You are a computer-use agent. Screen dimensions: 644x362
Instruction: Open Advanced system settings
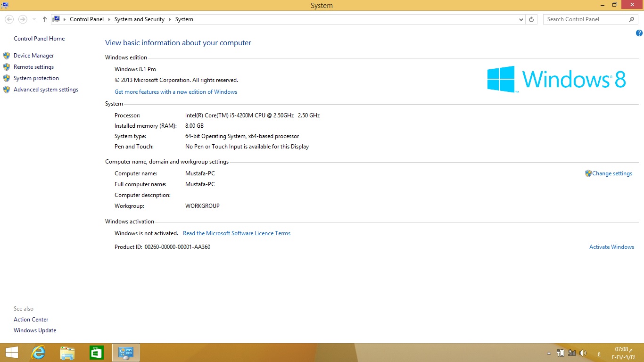pos(46,90)
